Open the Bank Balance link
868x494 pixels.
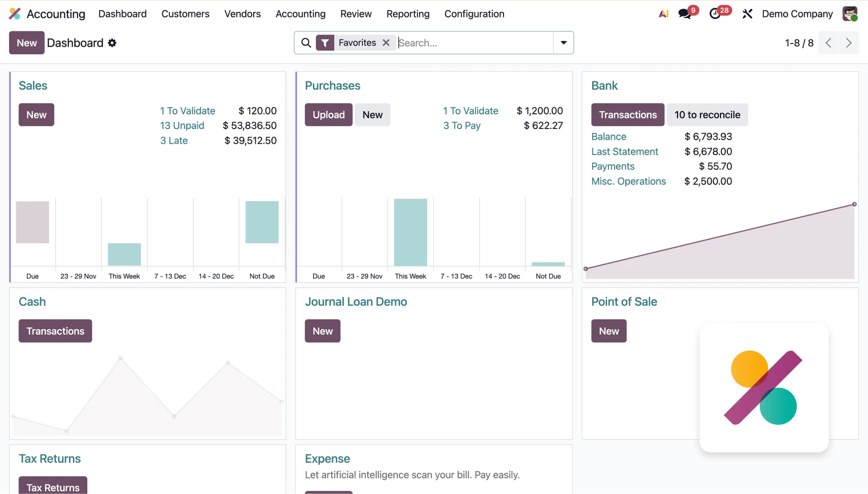609,137
